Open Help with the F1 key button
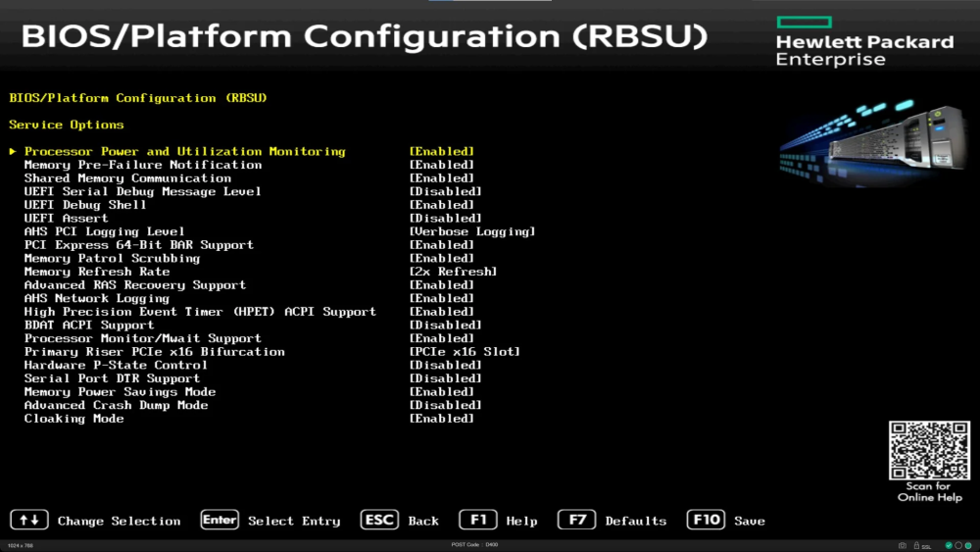The width and height of the screenshot is (980, 552). [x=478, y=520]
